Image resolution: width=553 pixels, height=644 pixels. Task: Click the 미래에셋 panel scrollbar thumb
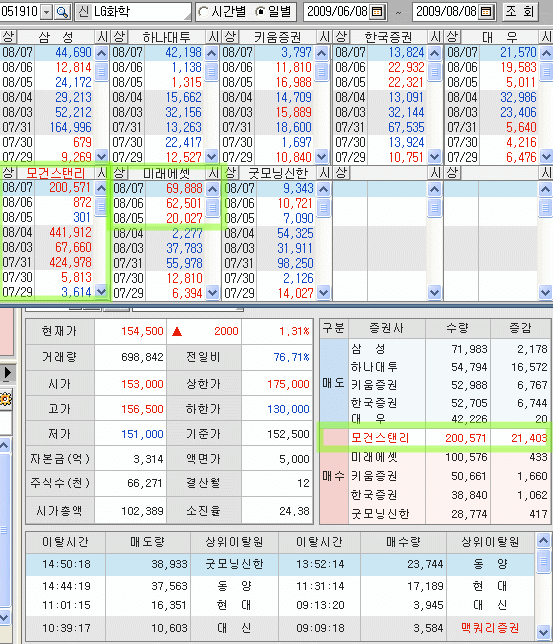(212, 207)
